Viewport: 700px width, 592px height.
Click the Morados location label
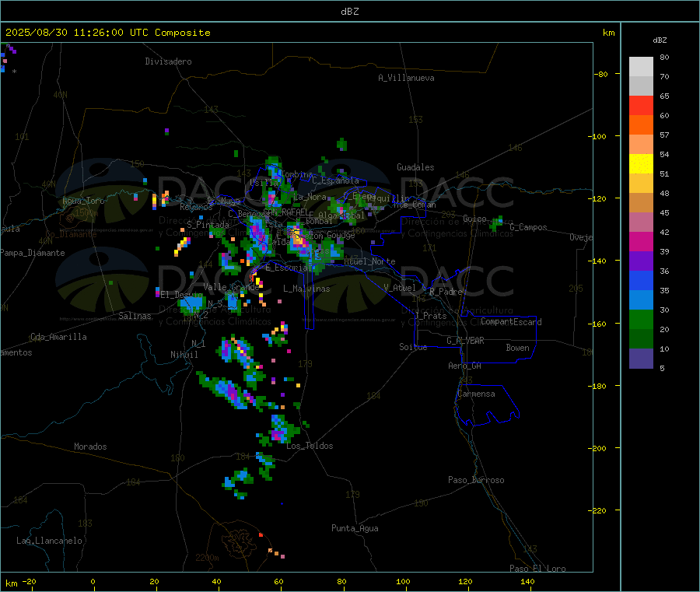(x=91, y=447)
